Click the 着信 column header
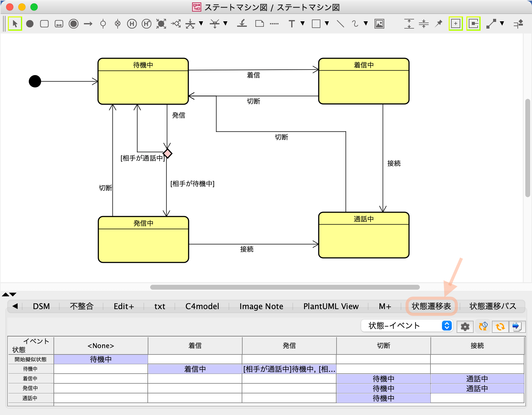Screen dimensions: 532x415 (x=195, y=345)
